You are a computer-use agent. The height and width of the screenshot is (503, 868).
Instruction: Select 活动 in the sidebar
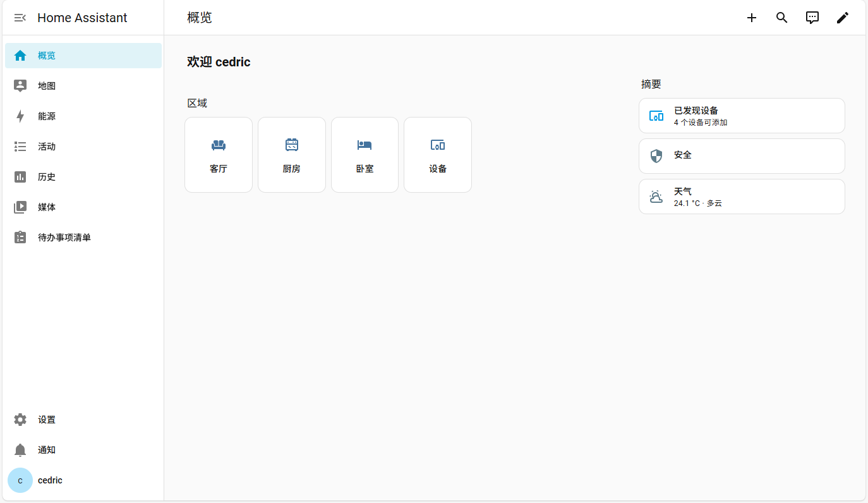(83, 147)
